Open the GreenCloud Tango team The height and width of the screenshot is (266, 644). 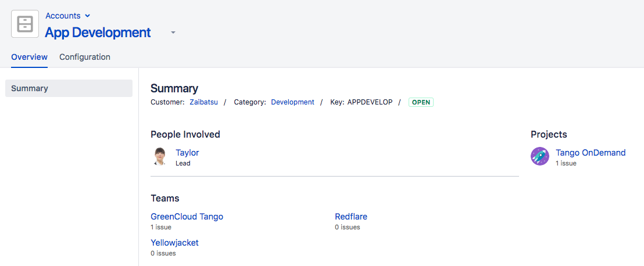(187, 217)
